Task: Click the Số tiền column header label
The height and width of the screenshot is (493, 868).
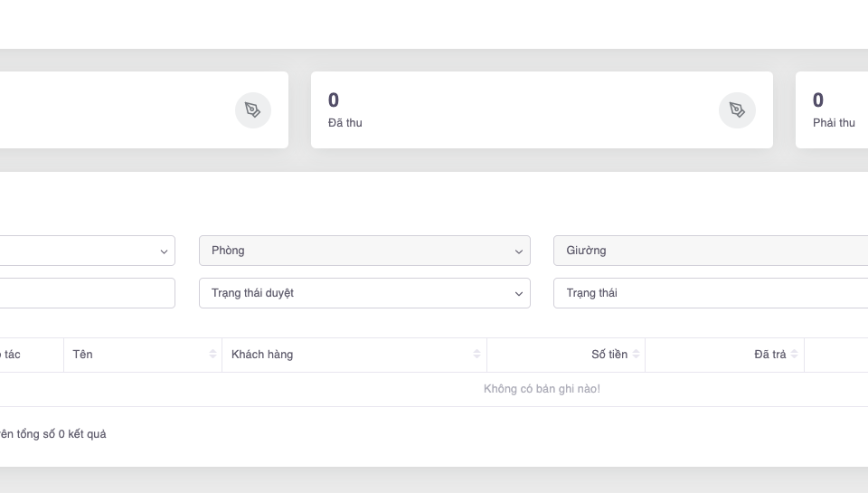Action: click(x=609, y=355)
